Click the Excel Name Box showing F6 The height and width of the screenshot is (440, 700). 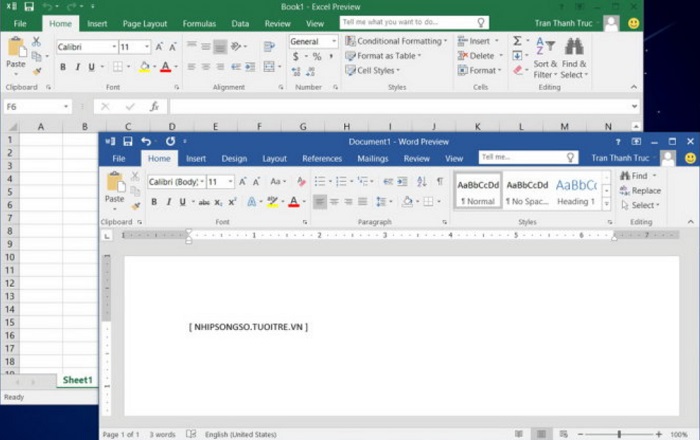(37, 107)
